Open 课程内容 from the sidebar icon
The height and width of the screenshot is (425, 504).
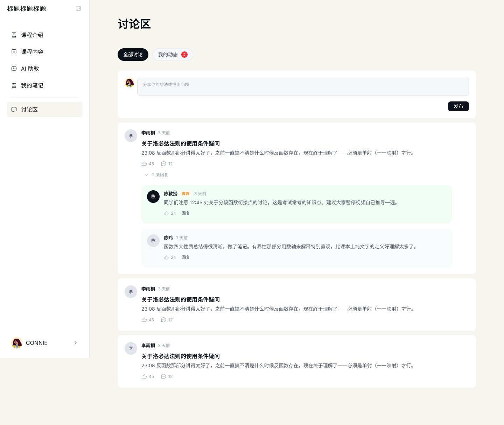point(14,52)
